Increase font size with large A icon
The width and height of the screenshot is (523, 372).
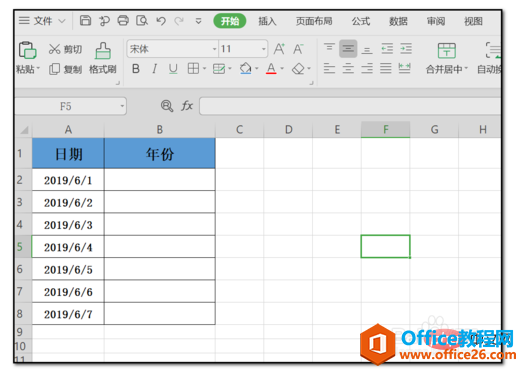coord(279,49)
